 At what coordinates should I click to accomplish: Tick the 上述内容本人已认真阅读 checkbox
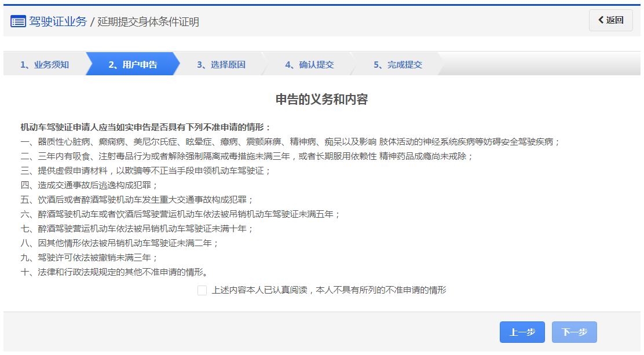[202, 291]
